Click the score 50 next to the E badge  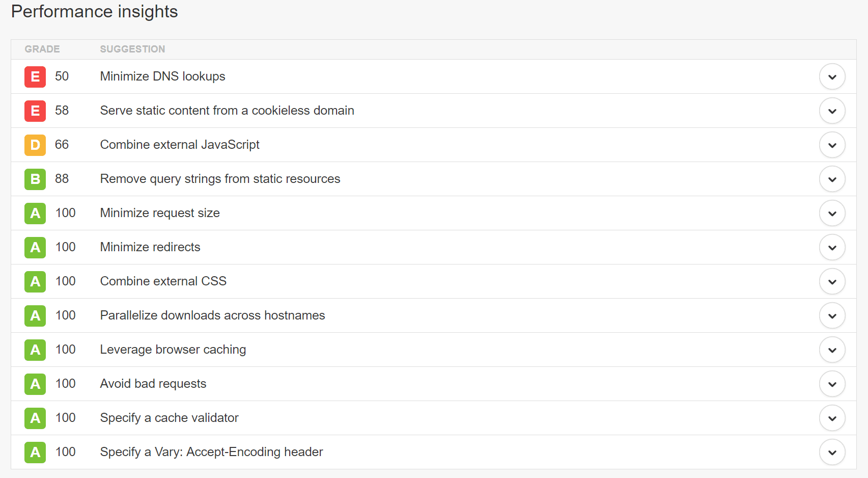click(62, 76)
